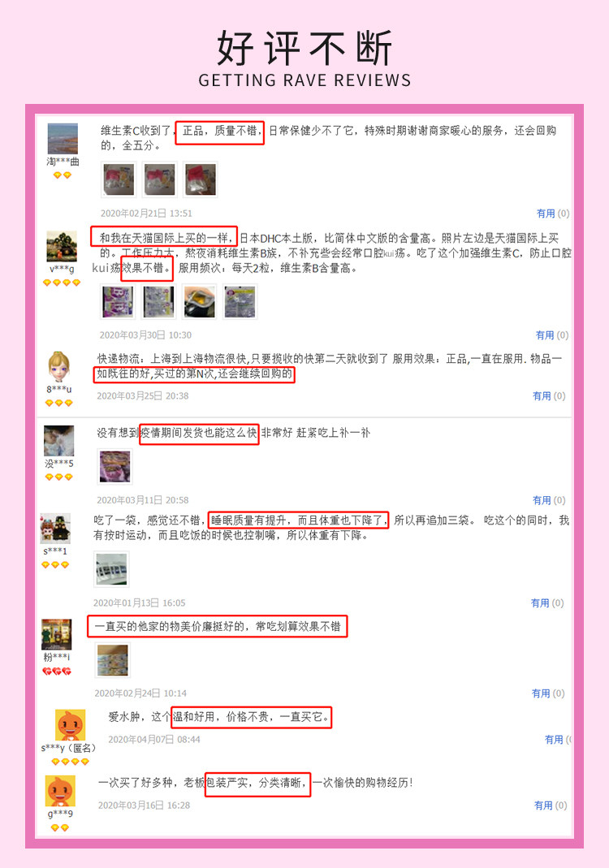Open blonde cartoon avatar of 8***u
Viewport: 609px width, 868px height.
[x=58, y=366]
